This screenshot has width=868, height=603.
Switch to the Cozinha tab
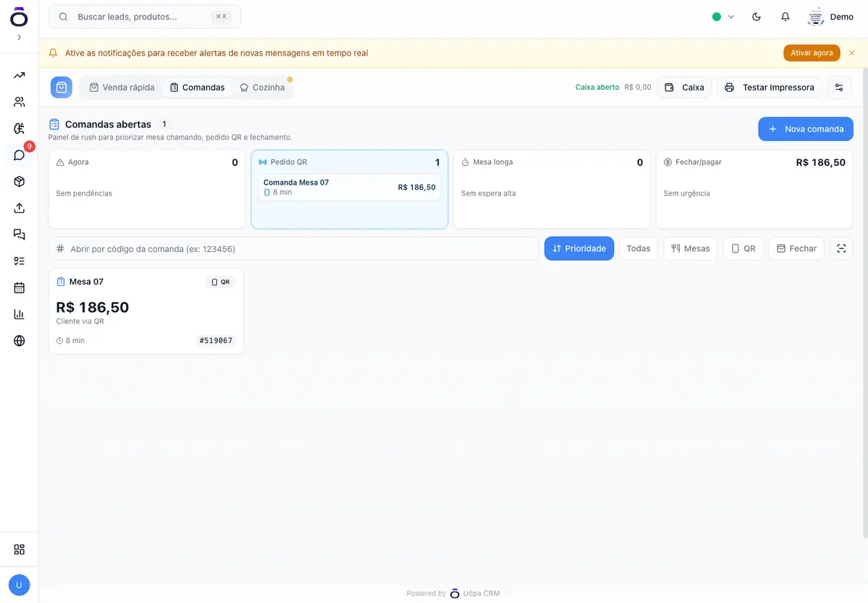click(x=263, y=88)
